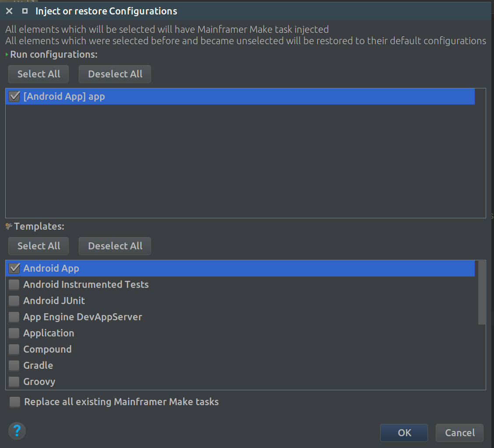Image resolution: width=494 pixels, height=448 pixels.
Task: Click the Templates wrench icon
Action: pos(9,226)
